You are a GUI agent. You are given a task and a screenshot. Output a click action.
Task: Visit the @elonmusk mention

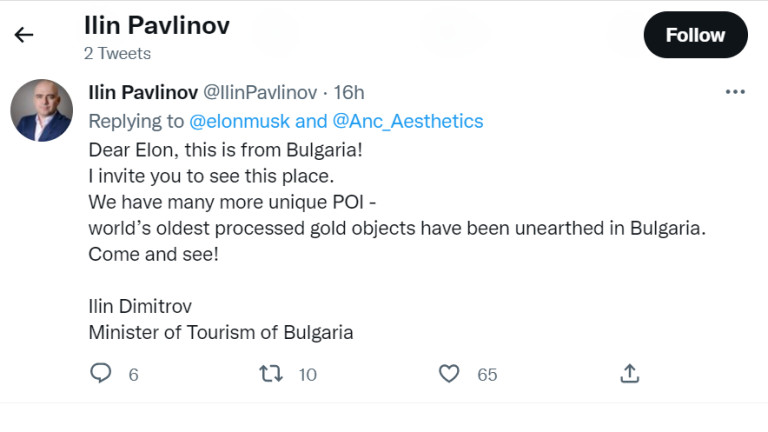(x=240, y=121)
